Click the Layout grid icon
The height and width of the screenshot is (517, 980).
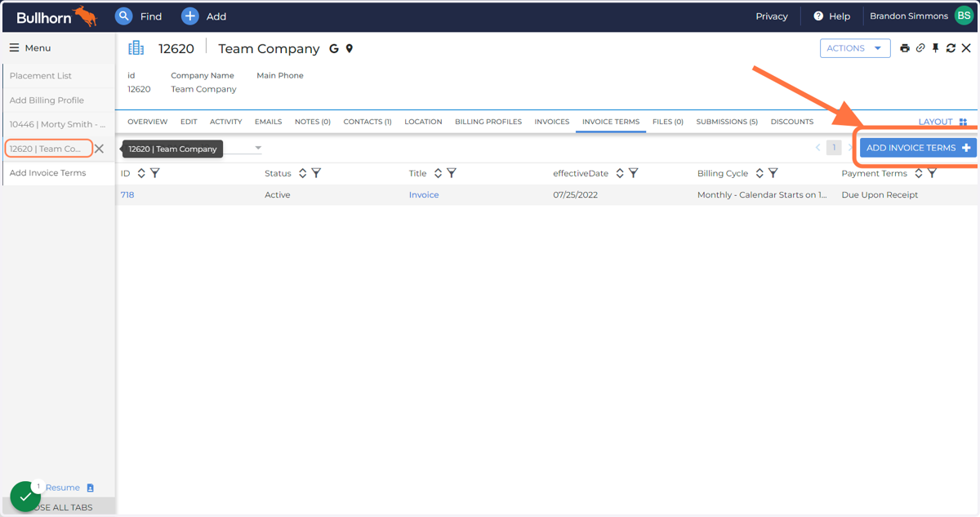pyautogui.click(x=963, y=122)
